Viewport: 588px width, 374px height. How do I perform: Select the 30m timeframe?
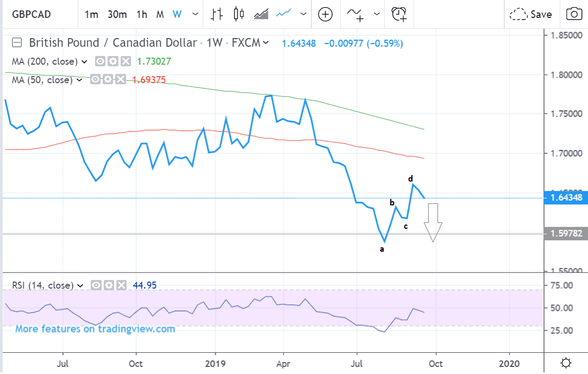pyautogui.click(x=117, y=14)
